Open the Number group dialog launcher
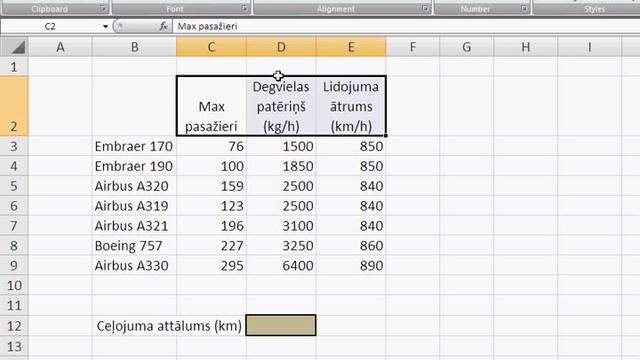Screen dimensions: 640x360 point(524,9)
